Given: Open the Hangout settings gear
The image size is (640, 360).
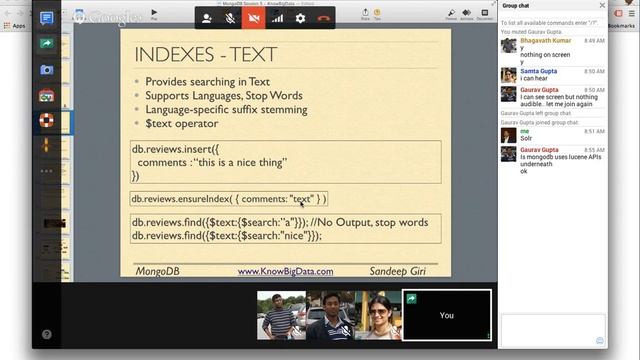Looking at the screenshot, I should point(300,18).
